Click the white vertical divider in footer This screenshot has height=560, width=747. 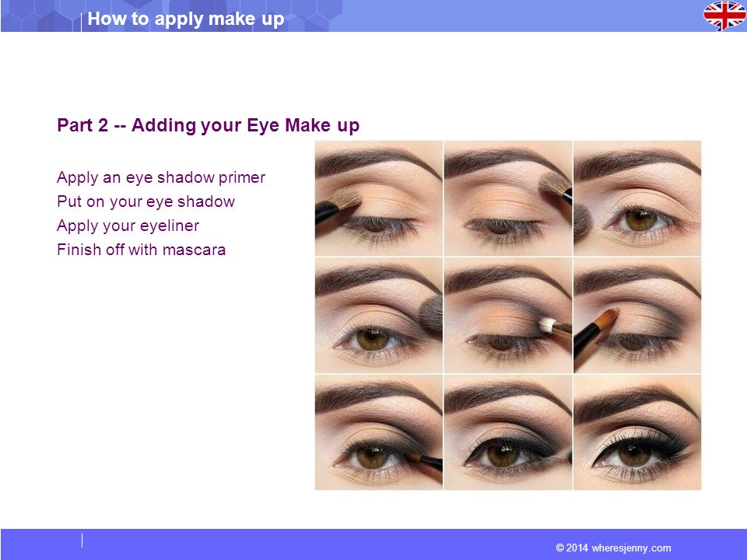tap(82, 541)
